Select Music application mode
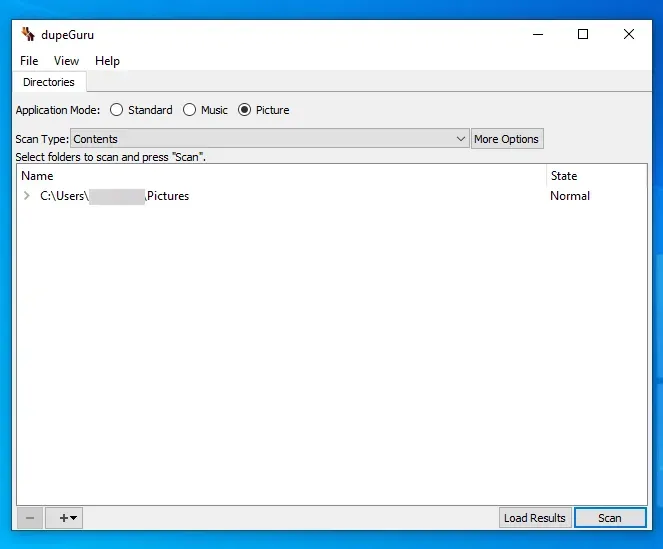 point(189,110)
